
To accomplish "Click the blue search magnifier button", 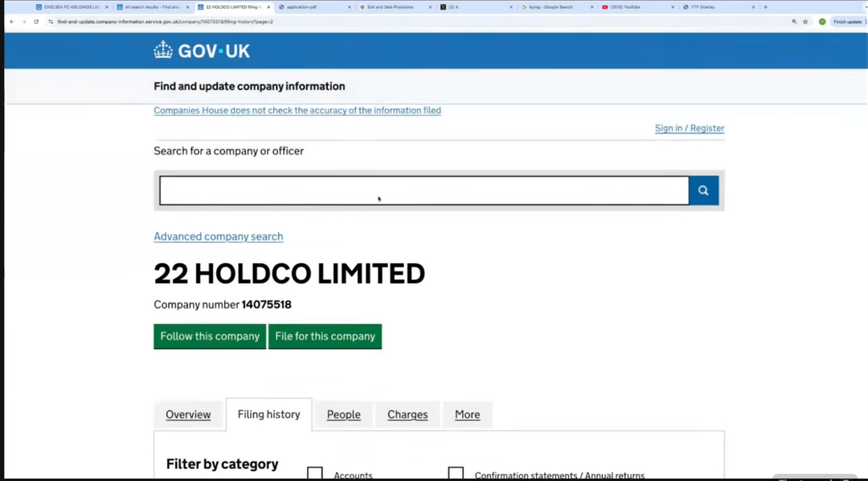I will click(703, 191).
